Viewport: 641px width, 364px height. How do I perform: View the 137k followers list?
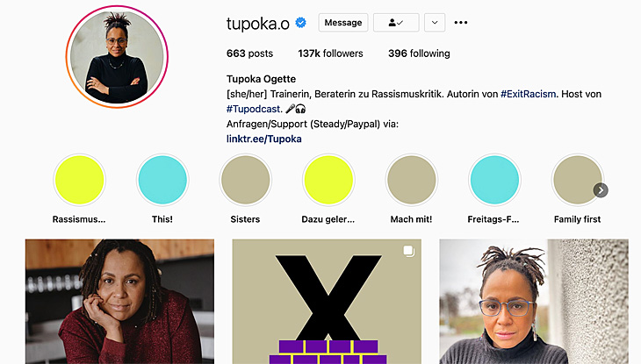330,54
